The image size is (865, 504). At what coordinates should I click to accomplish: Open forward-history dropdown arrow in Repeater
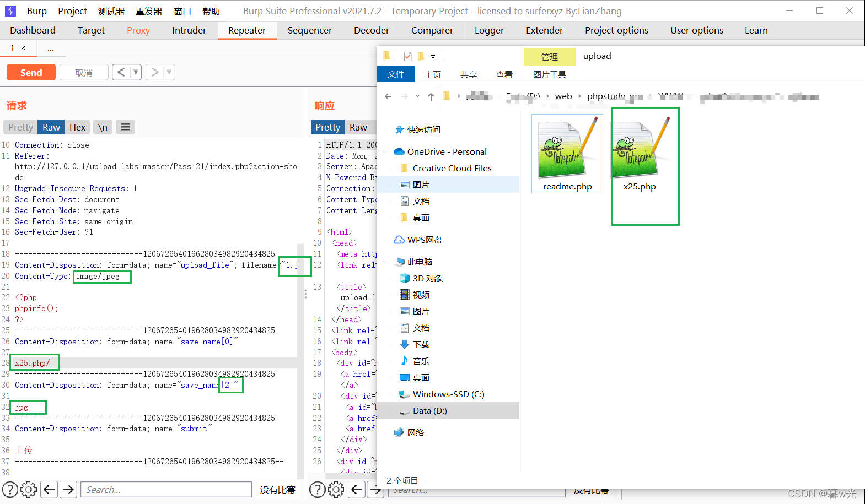pyautogui.click(x=169, y=72)
